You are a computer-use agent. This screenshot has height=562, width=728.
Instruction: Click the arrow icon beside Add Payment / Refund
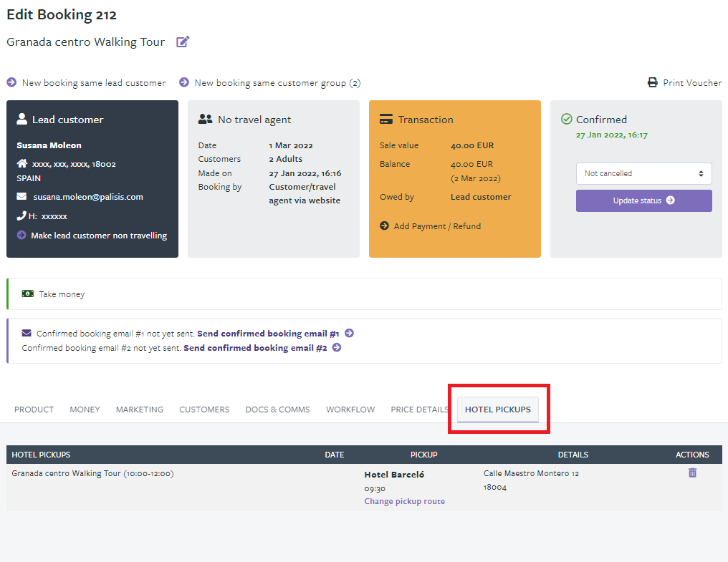click(385, 226)
